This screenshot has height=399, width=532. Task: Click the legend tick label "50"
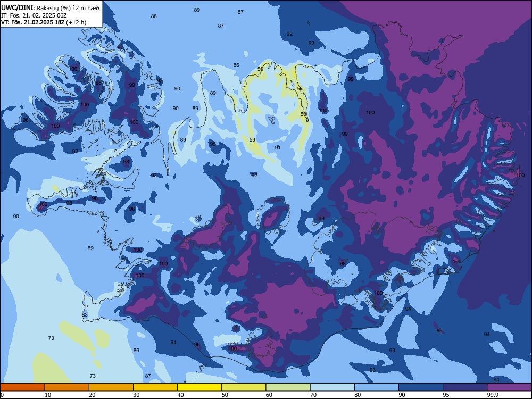pyautogui.click(x=225, y=395)
